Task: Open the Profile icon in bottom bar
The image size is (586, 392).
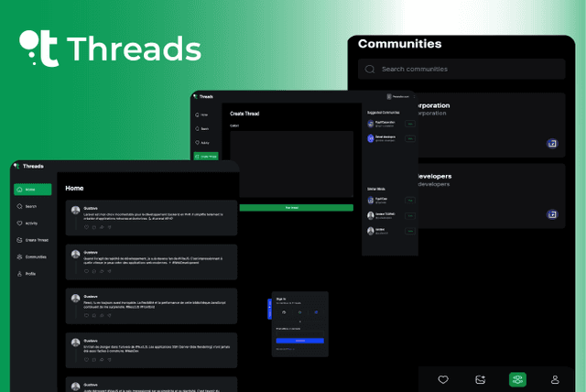Action: (555, 379)
